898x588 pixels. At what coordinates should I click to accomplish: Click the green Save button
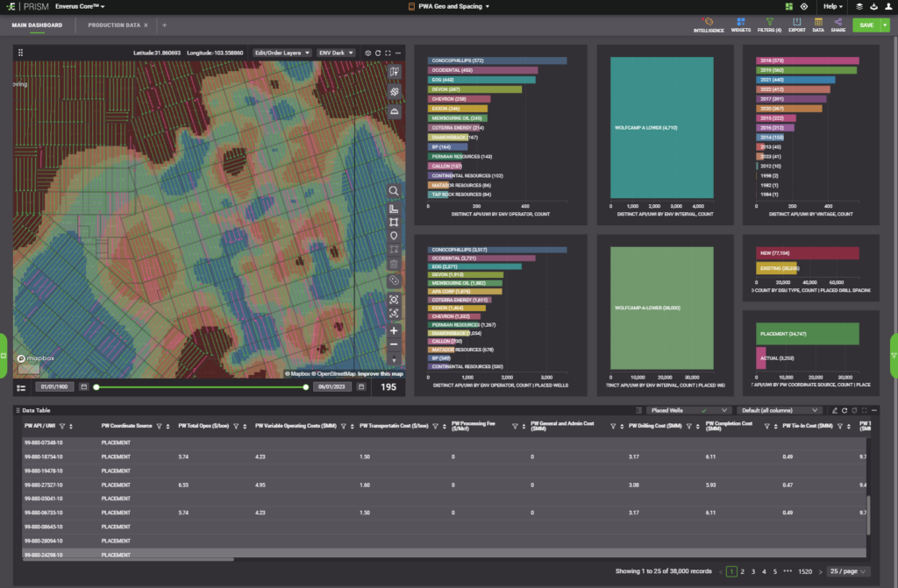[x=866, y=25]
